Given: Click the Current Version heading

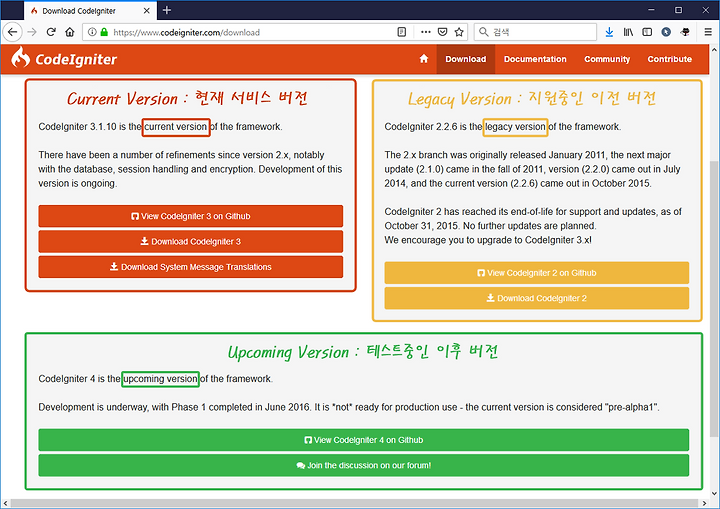Looking at the screenshot, I should point(187,98).
